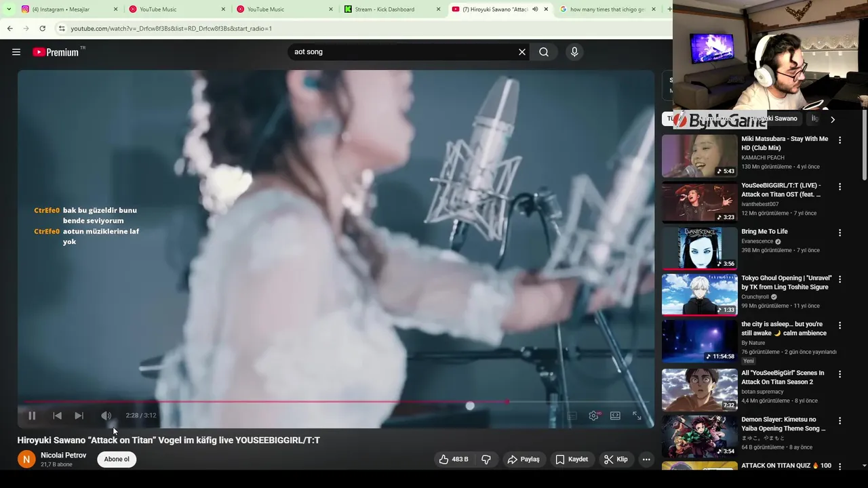868x488 pixels.
Task: Toggle theater mode in the player
Action: click(615, 415)
